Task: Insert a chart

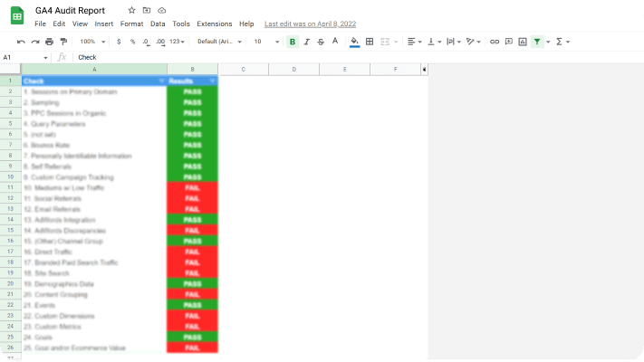Action: 523,42
